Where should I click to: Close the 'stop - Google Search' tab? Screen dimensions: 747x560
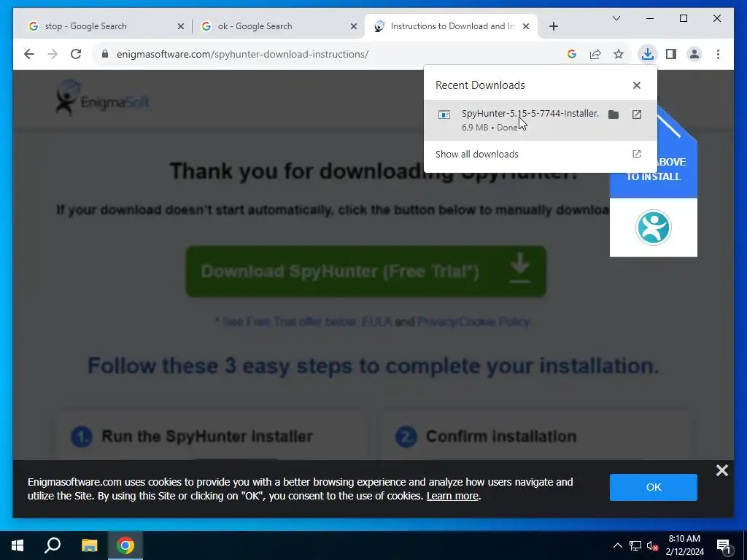pos(181,27)
